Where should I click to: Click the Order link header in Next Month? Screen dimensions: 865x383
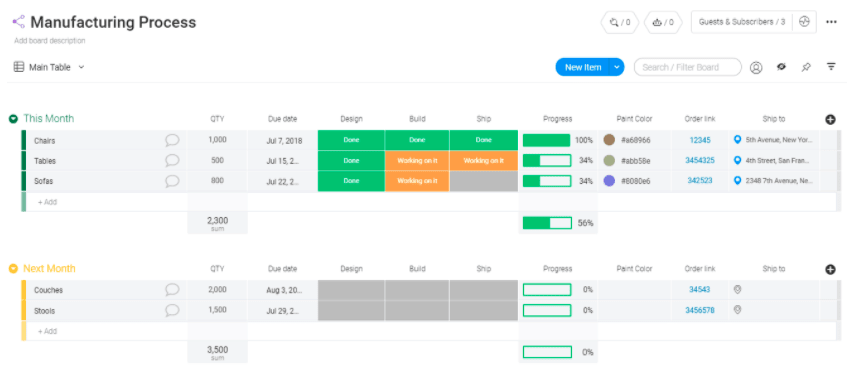pyautogui.click(x=700, y=269)
